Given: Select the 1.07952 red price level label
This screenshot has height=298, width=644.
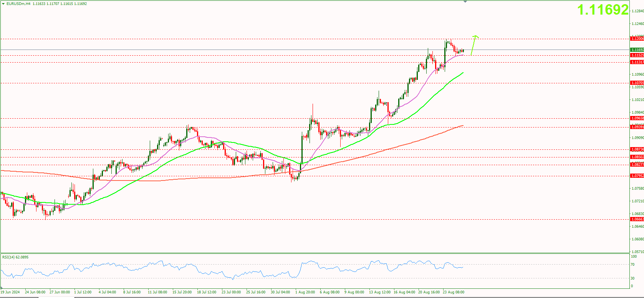Looking at the screenshot, I should click(x=637, y=176).
